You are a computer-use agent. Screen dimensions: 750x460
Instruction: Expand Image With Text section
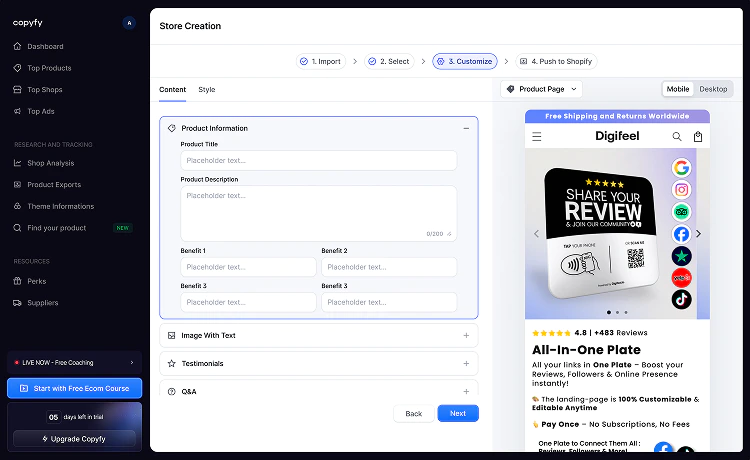(319, 335)
